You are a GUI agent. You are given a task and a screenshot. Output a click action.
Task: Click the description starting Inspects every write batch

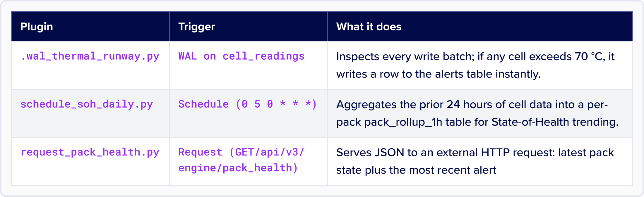pos(475,56)
